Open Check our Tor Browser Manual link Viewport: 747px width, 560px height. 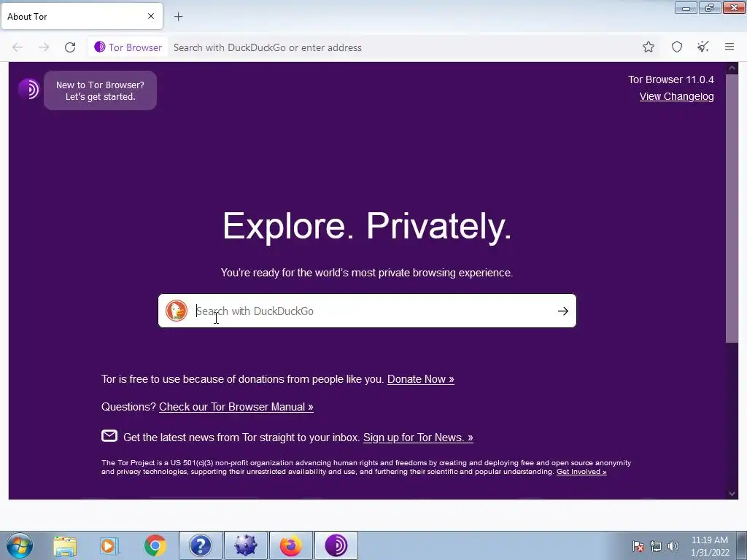(x=236, y=407)
